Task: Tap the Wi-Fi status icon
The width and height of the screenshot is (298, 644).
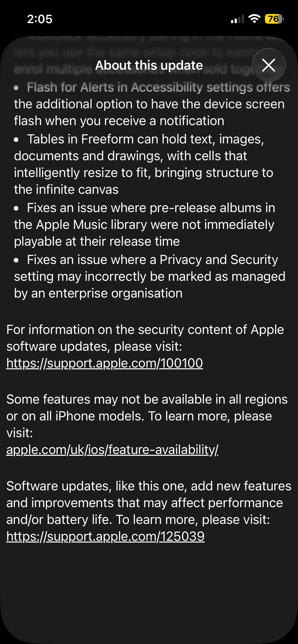Action: pyautogui.click(x=254, y=19)
